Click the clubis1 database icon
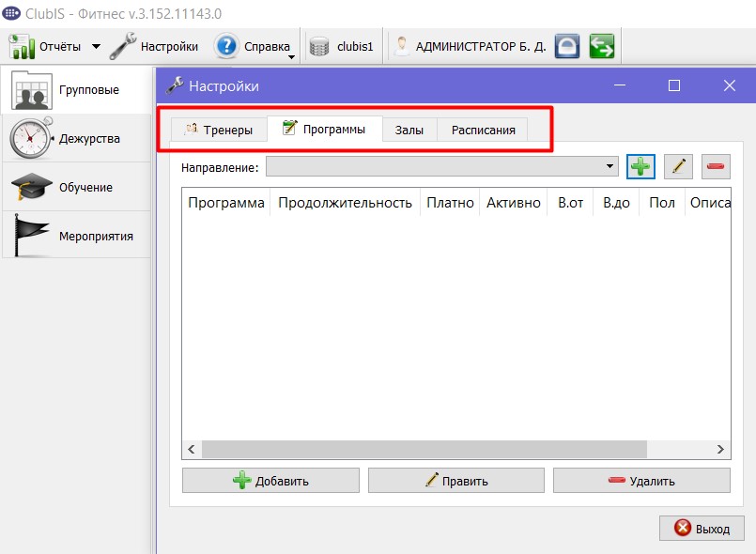The image size is (756, 554). coord(319,47)
